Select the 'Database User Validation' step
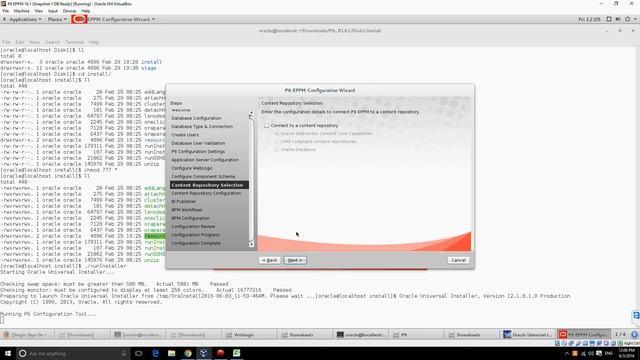 pos(198,143)
